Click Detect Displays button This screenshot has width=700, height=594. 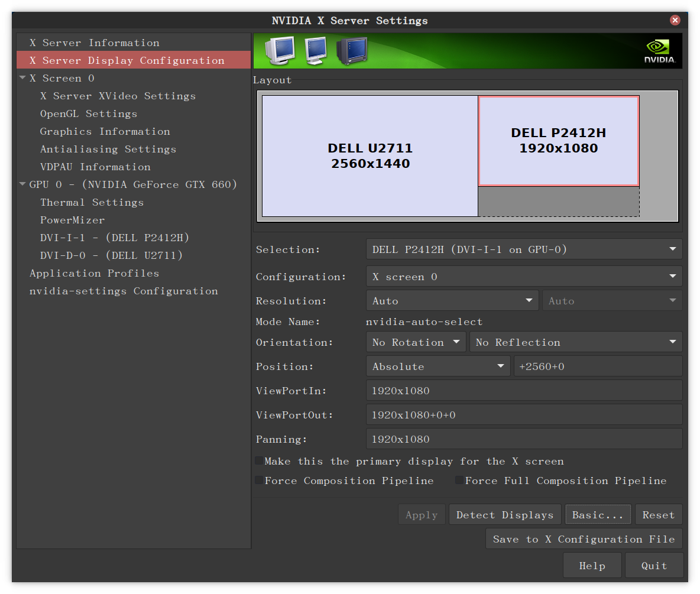click(x=505, y=515)
